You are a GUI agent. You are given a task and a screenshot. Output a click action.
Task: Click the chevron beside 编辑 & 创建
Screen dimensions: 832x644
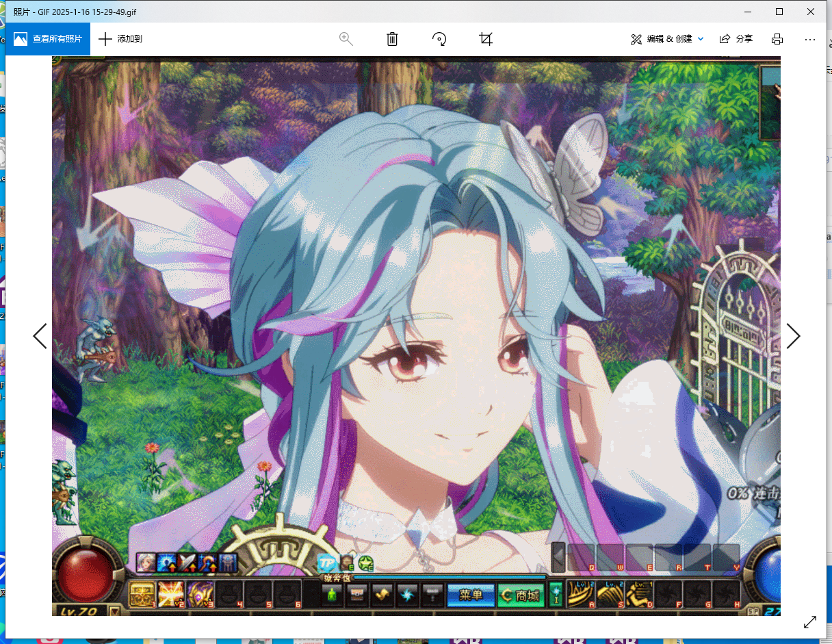coord(701,39)
